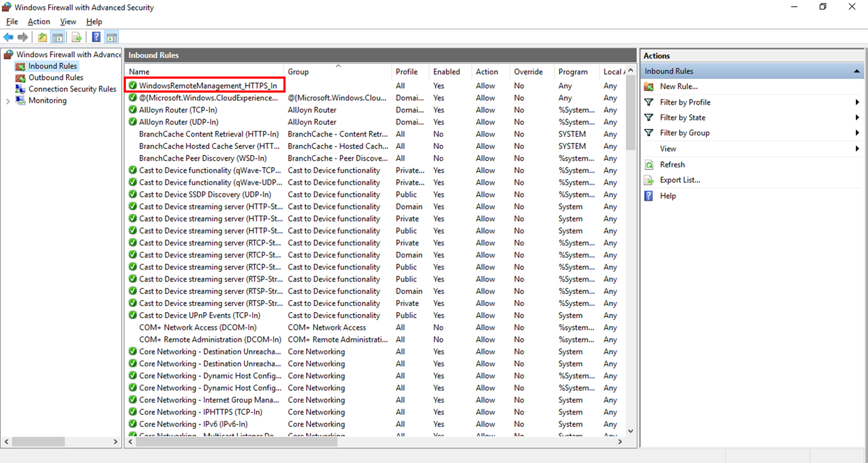Sort rules by the Program column header

576,72
